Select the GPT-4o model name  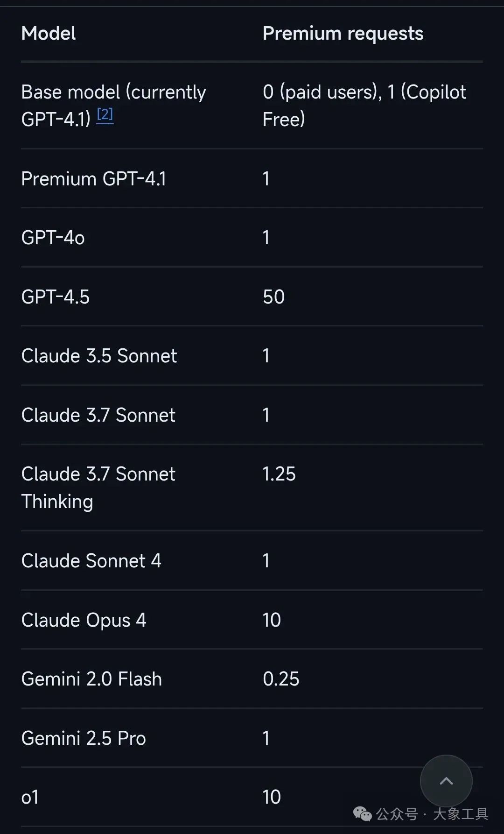pyautogui.click(x=53, y=238)
